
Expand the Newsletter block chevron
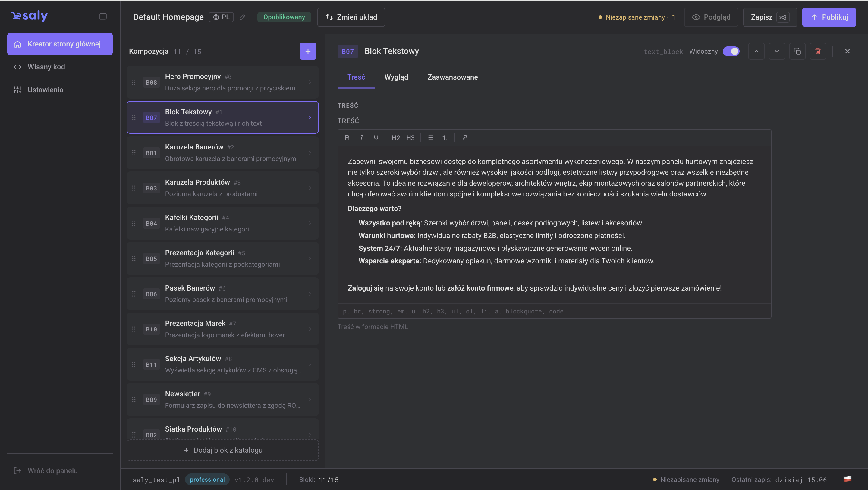310,399
